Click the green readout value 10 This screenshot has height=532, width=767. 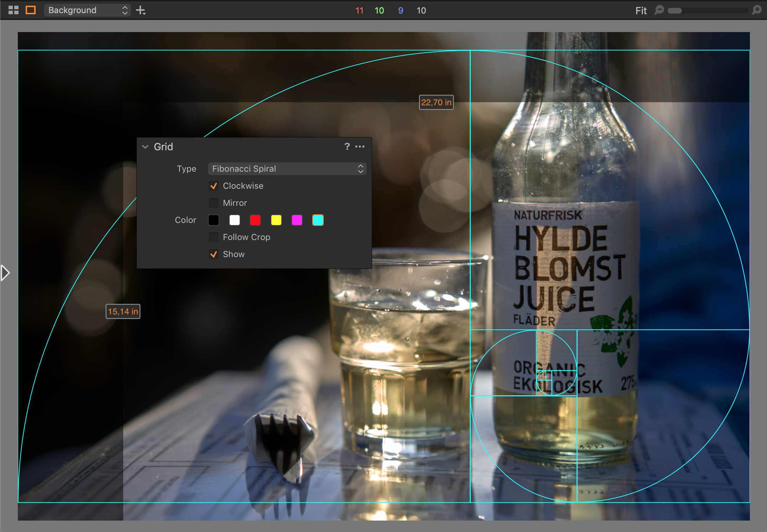click(x=379, y=11)
